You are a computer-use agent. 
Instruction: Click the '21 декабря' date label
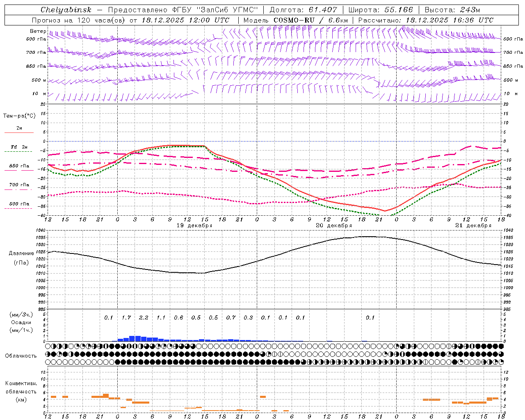click(473, 226)
